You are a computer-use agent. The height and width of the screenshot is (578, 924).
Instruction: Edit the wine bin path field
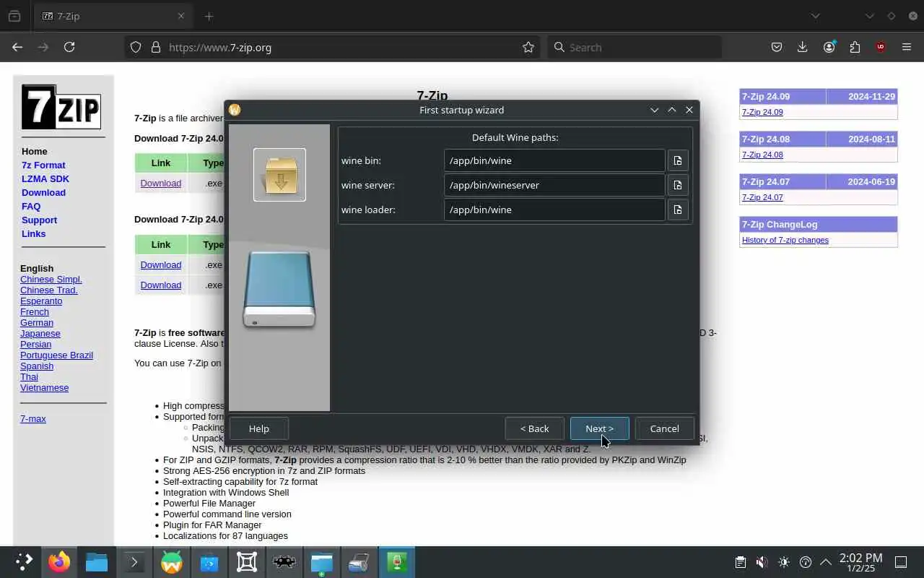pyautogui.click(x=554, y=160)
